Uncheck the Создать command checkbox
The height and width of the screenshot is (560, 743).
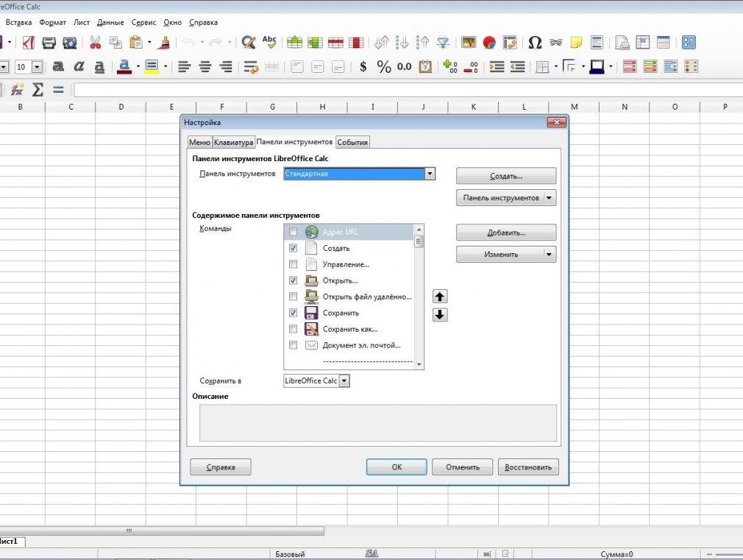(x=294, y=248)
